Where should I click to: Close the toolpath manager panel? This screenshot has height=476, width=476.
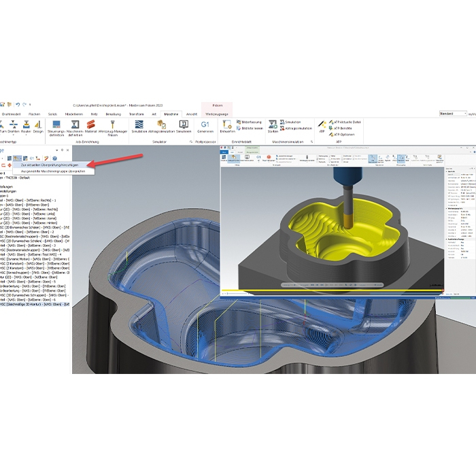point(68,150)
